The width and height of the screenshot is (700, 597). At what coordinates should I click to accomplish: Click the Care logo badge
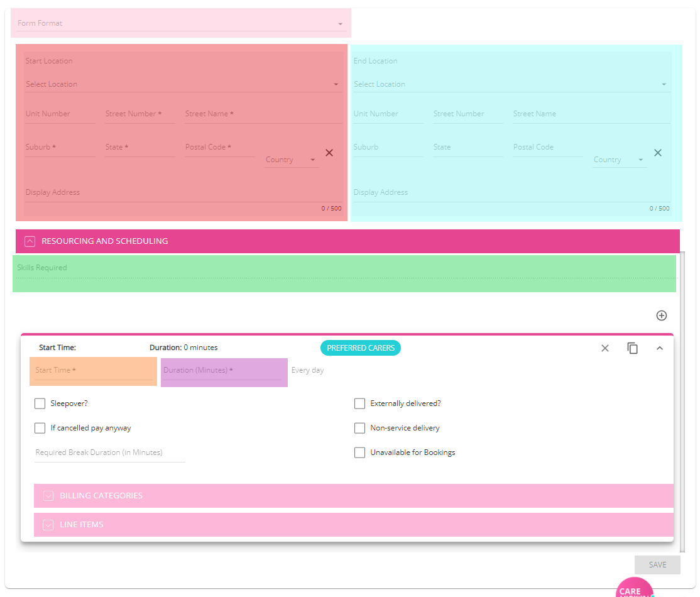tap(634, 588)
